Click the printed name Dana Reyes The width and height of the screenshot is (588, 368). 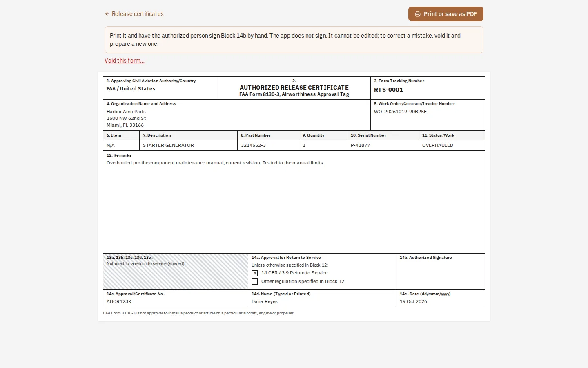(x=265, y=301)
